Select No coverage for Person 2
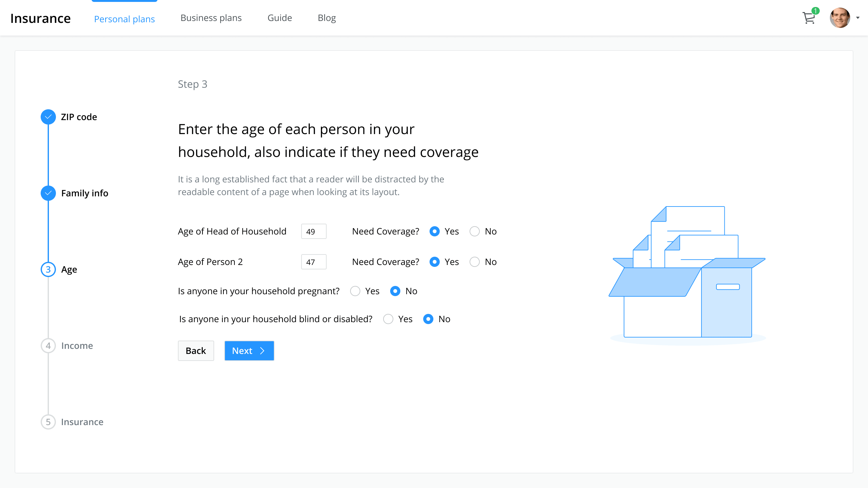This screenshot has height=488, width=868. [x=474, y=262]
